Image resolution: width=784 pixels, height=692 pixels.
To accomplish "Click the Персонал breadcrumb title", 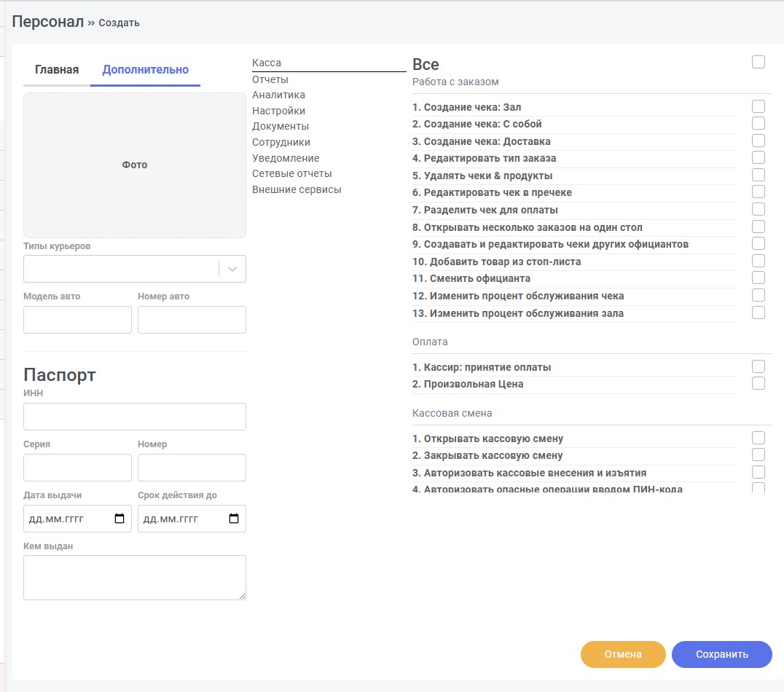I will click(x=48, y=22).
